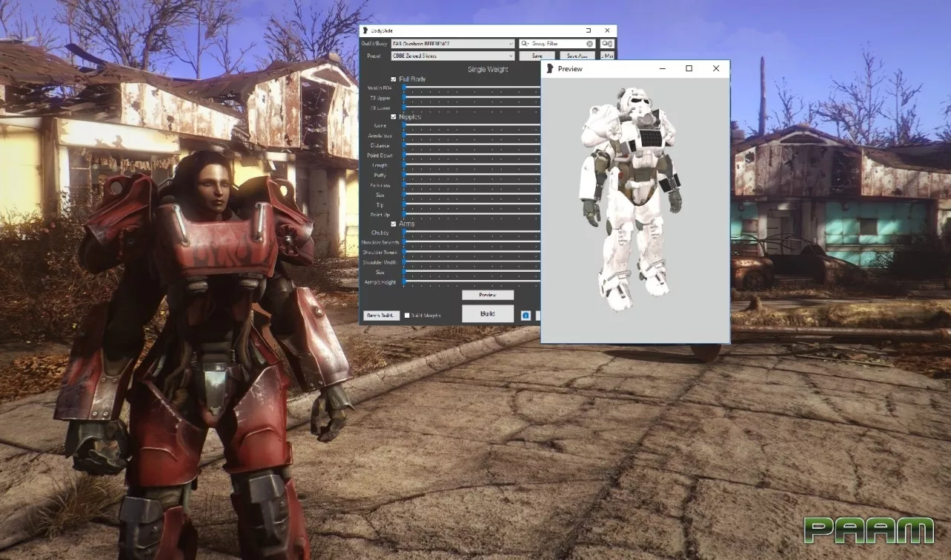Click the Preview button in BodySlide
This screenshot has height=560, width=951.
coord(487,295)
